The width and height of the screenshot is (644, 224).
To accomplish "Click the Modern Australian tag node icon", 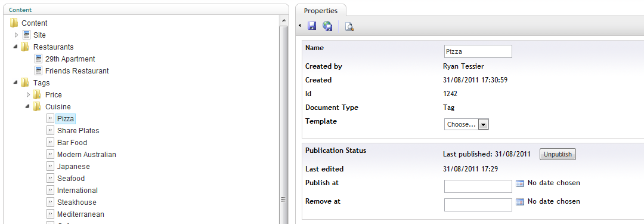I will (x=50, y=154).
